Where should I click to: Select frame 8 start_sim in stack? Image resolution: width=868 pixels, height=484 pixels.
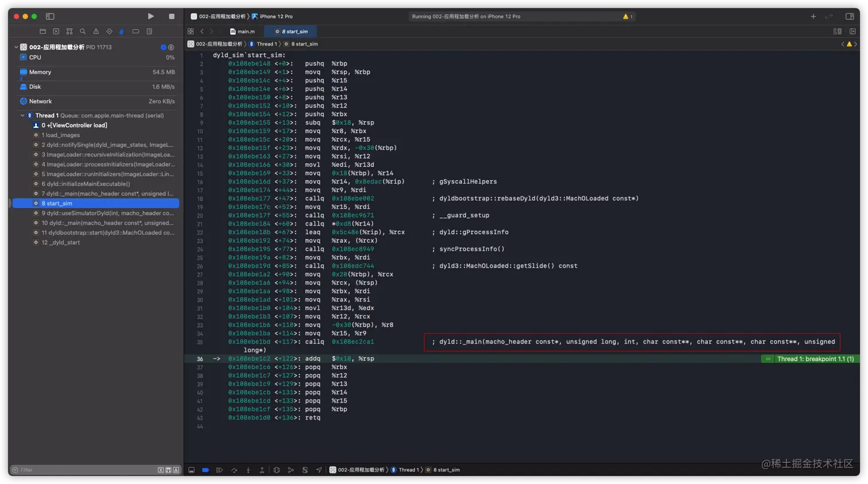[96, 203]
